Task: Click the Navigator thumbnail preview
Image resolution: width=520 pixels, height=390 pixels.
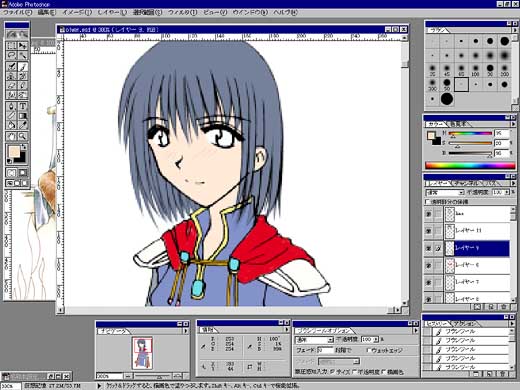Action: click(143, 353)
